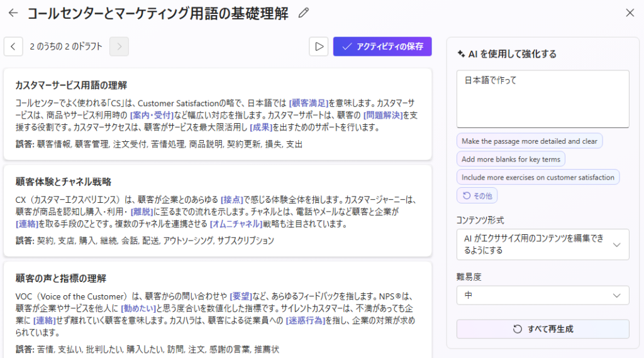Click the back arrow icon
Screen dimensions: 644x358
click(x=13, y=13)
